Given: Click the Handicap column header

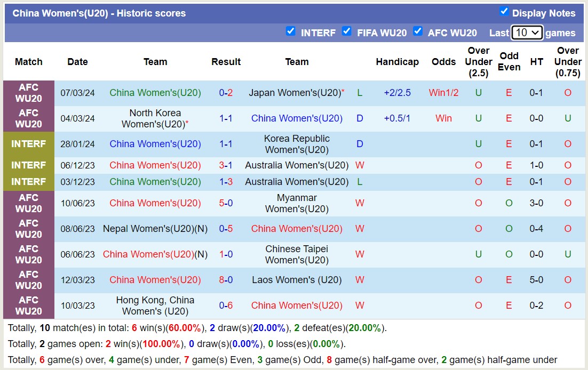Looking at the screenshot, I should [x=397, y=62].
